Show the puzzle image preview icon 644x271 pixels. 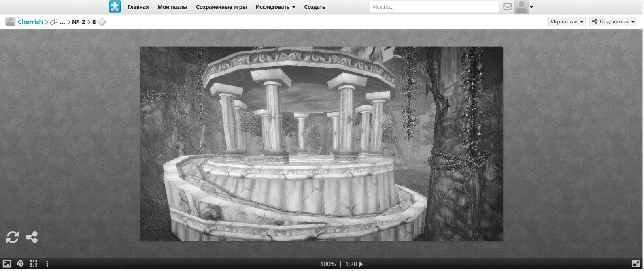coord(6,264)
